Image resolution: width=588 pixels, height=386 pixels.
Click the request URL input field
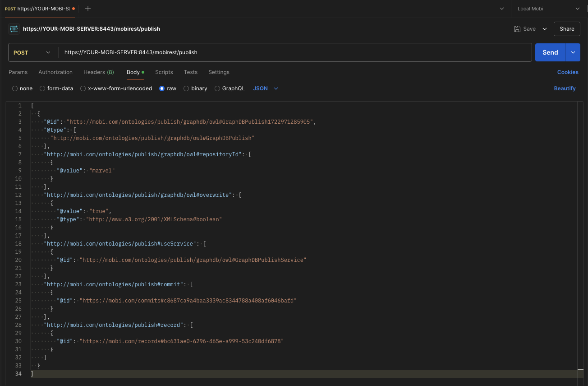[x=295, y=52]
